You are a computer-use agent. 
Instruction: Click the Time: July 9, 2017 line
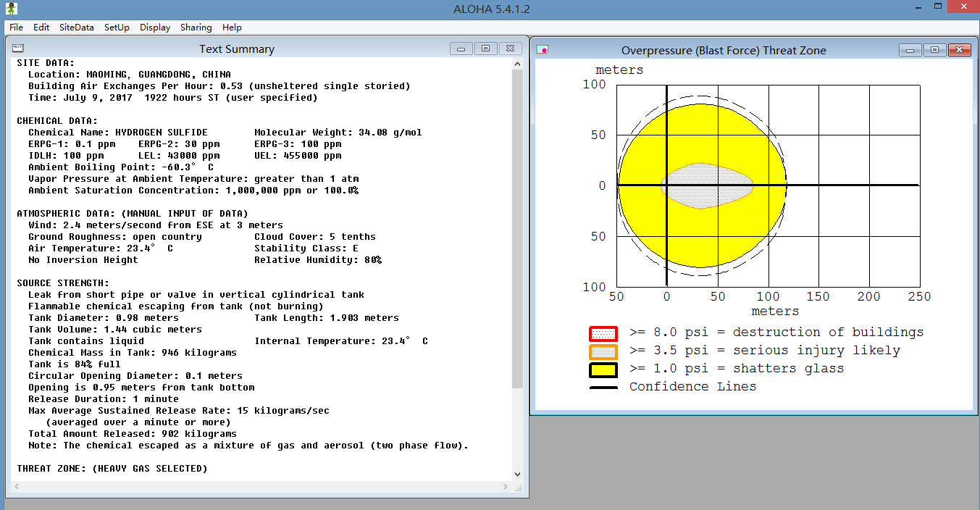point(173,98)
